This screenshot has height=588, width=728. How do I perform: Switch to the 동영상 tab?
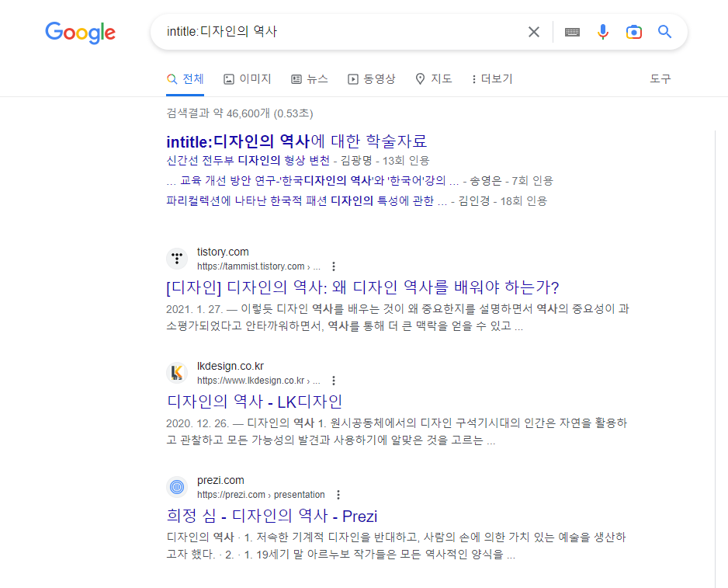[372, 79]
